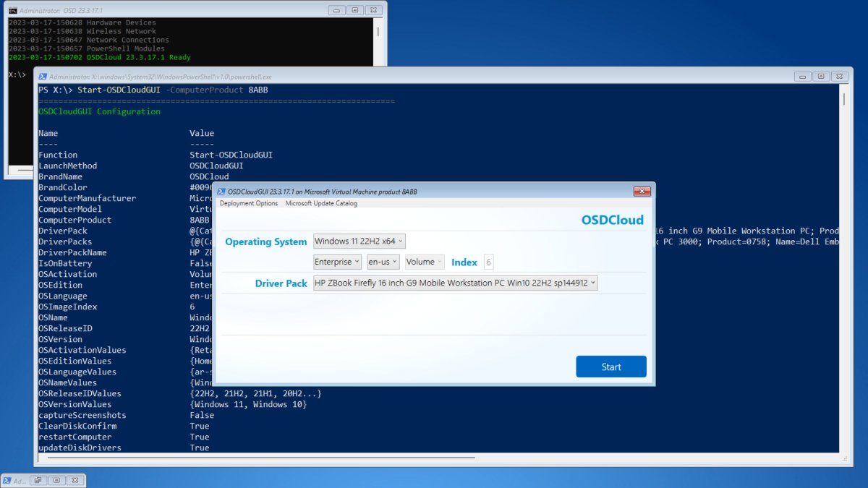868x488 pixels.
Task: Click the restartComputer row name
Action: pos(75,437)
